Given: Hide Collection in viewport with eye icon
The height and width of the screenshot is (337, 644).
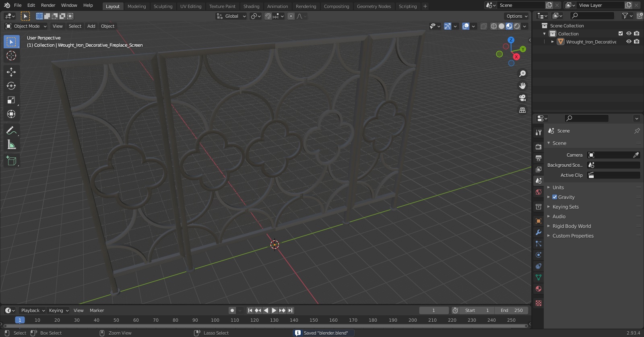Looking at the screenshot, I should tap(629, 33).
